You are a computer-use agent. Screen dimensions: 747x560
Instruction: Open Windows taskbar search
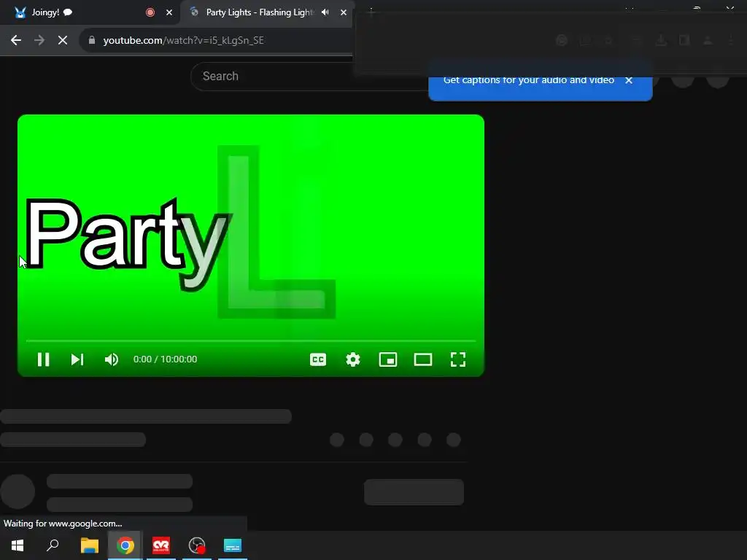coord(53,545)
